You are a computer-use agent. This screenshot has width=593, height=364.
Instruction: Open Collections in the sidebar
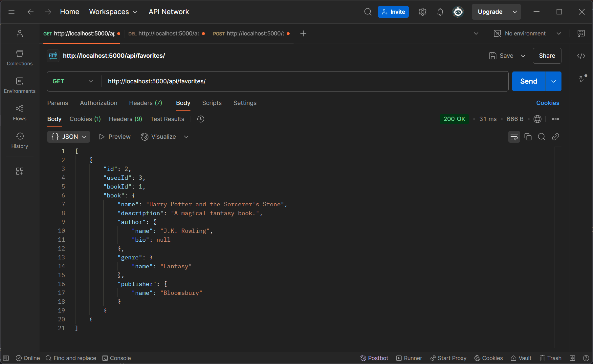20,58
